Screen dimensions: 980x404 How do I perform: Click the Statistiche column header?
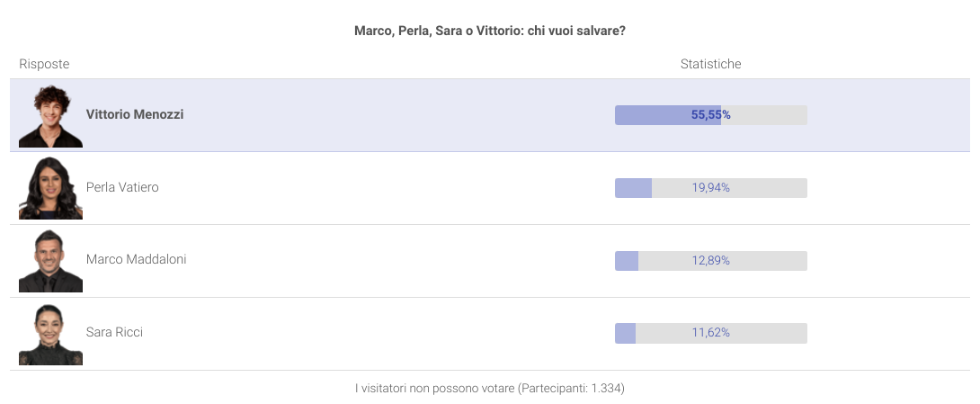[x=710, y=64]
